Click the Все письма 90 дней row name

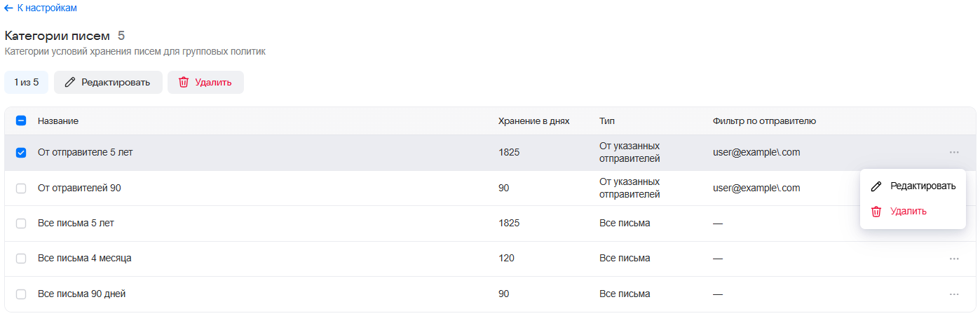click(x=82, y=294)
